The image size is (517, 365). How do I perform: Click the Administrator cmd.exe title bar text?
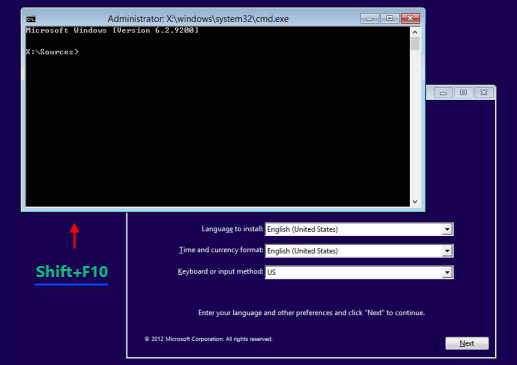[x=198, y=19]
